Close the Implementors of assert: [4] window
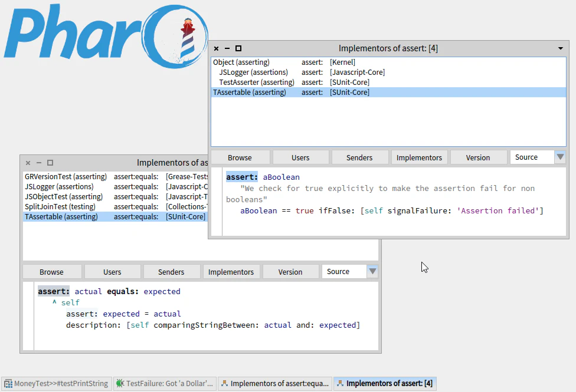576x392 pixels. pyautogui.click(x=217, y=48)
